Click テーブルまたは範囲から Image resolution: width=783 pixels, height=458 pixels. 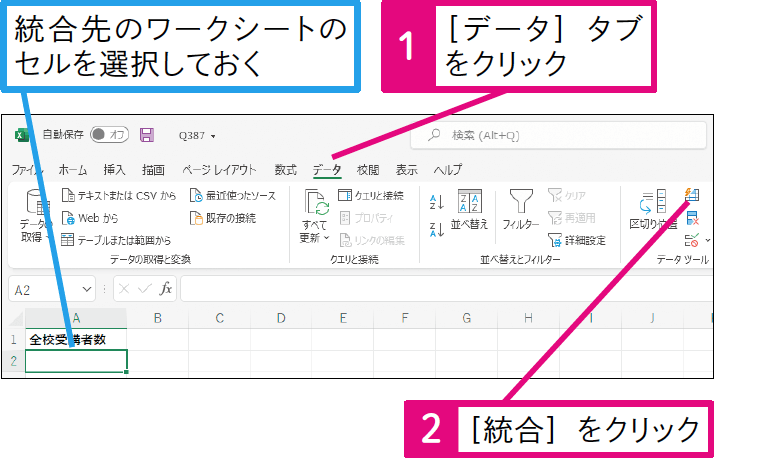pos(116,240)
